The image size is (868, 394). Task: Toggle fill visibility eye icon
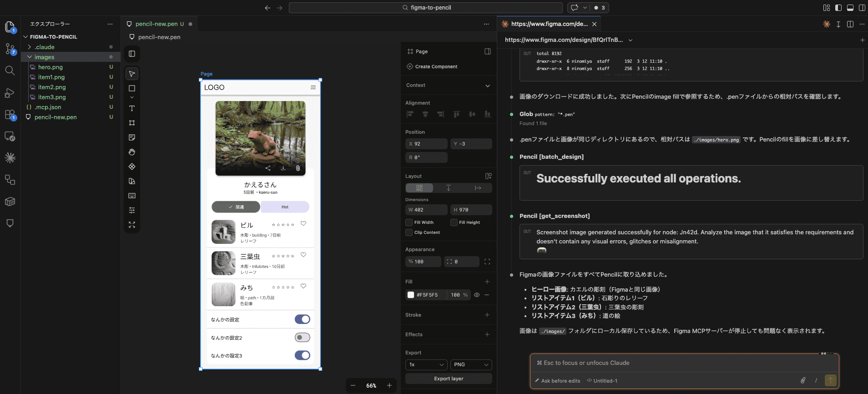(477, 295)
